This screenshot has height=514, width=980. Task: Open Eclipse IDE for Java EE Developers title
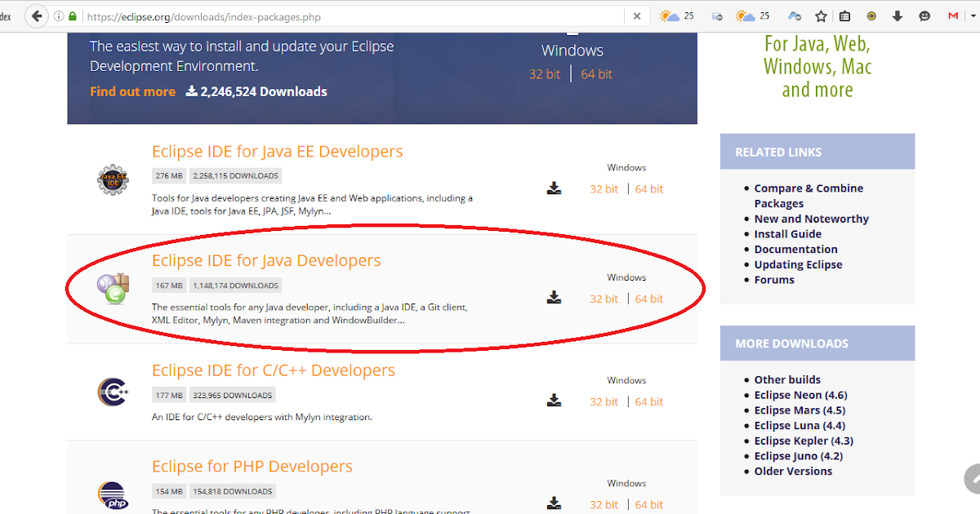[x=278, y=152]
